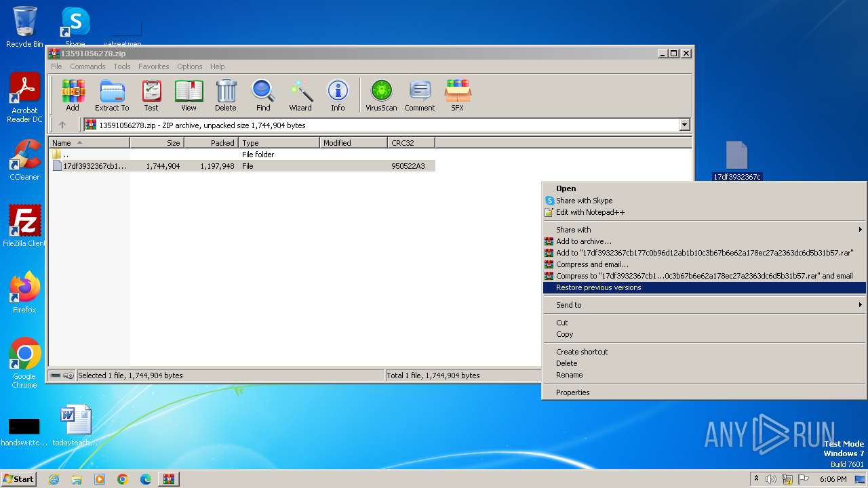Click the Delete trash bin toolbar icon
The height and width of the screenshot is (488, 868).
point(226,96)
